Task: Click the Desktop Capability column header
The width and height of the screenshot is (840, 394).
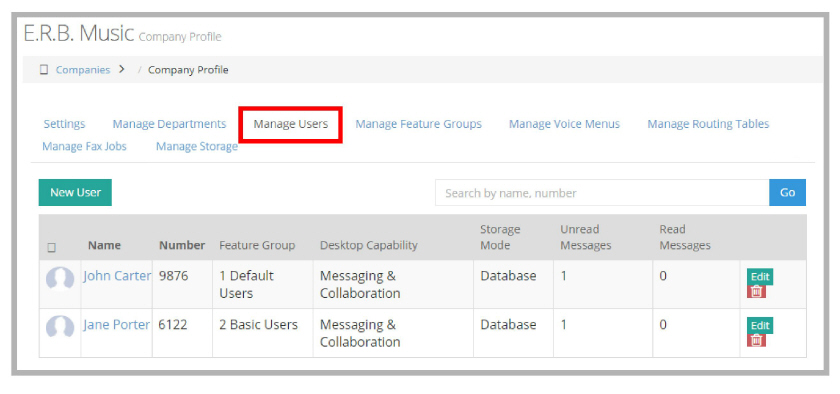Action: (369, 245)
